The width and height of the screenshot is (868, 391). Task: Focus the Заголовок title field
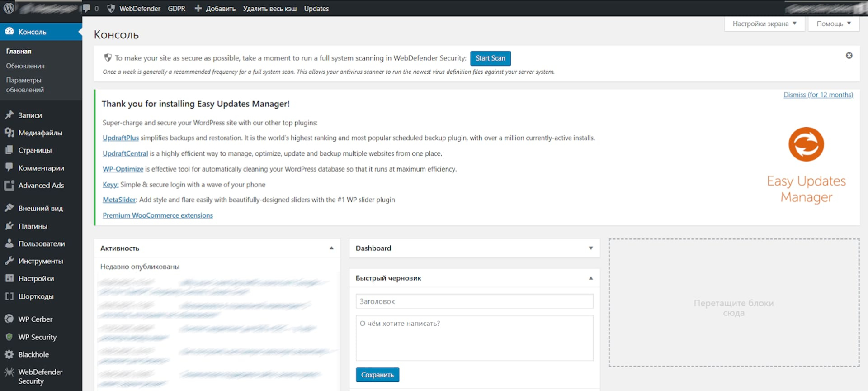tap(474, 301)
